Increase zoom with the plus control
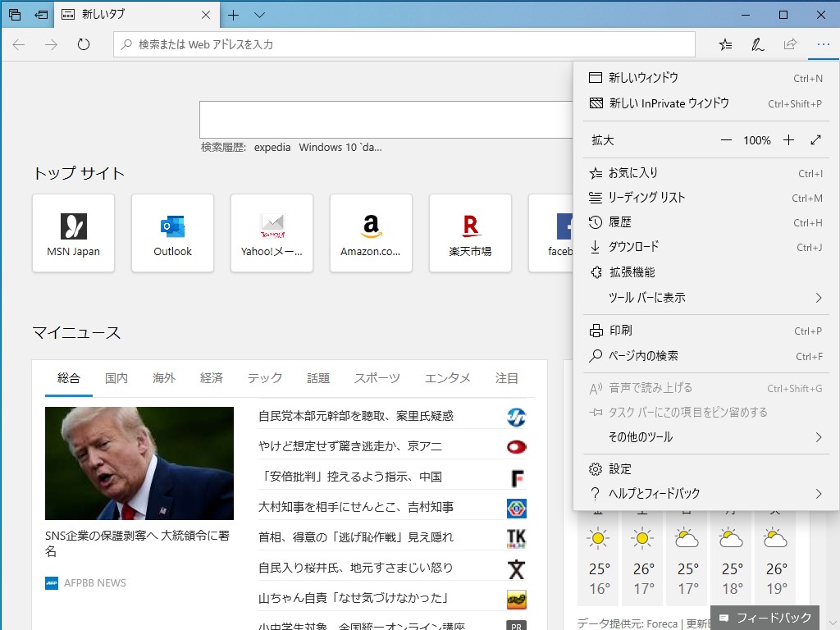The height and width of the screenshot is (630, 840). point(788,139)
